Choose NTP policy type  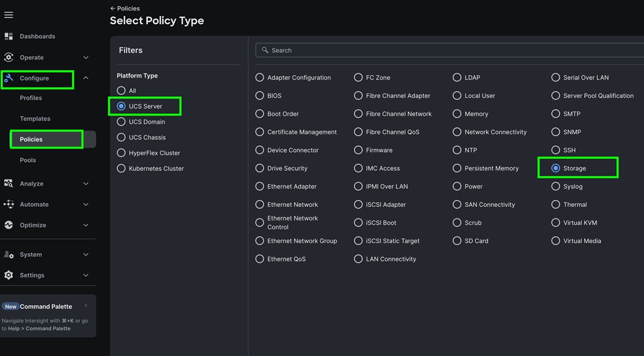pyautogui.click(x=457, y=150)
